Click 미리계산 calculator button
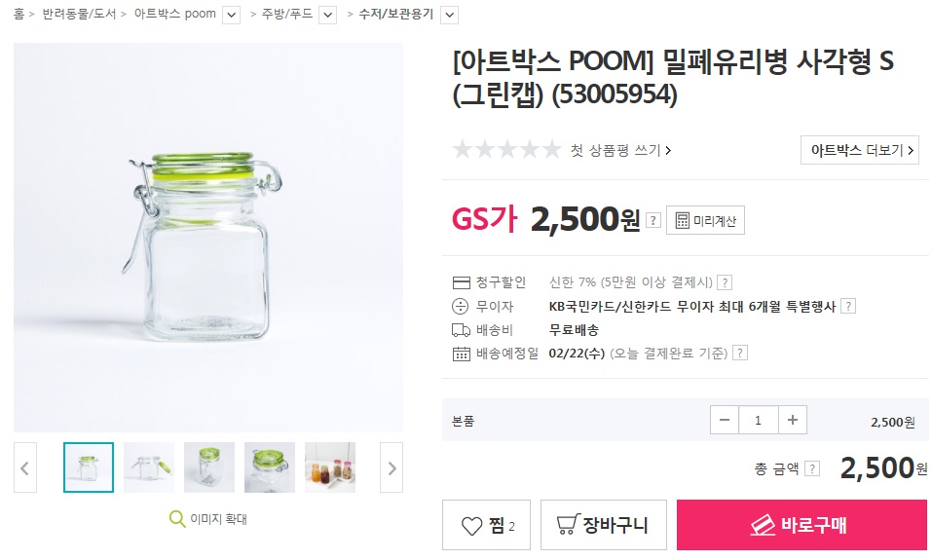The width and height of the screenshot is (932, 560). (705, 221)
